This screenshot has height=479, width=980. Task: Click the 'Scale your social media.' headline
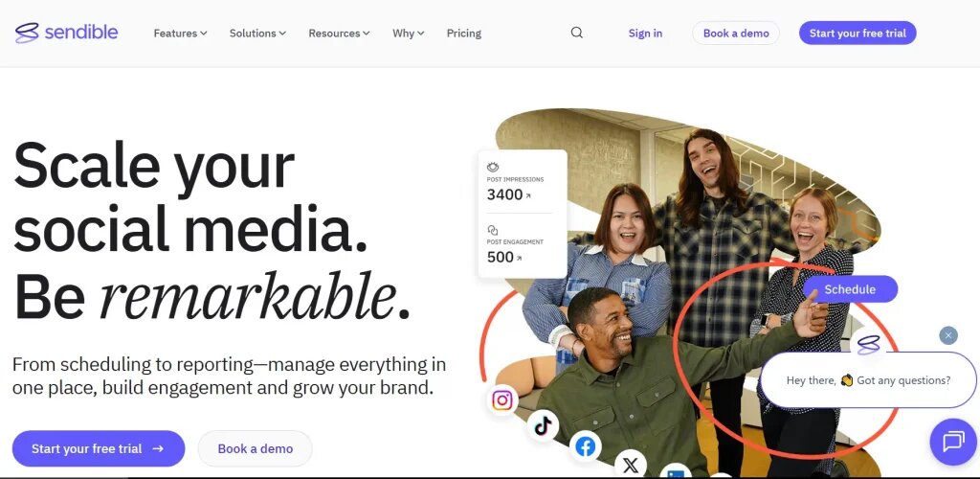(x=190, y=197)
